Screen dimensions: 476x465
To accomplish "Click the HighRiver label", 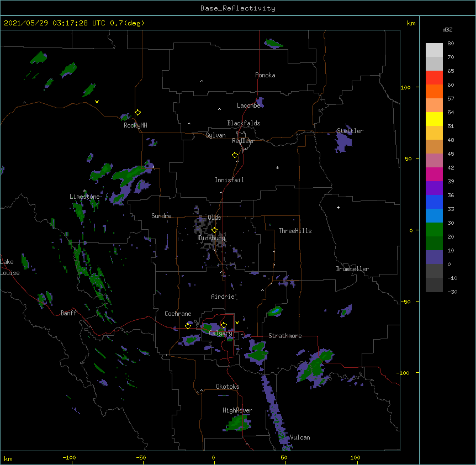I will click(x=237, y=410).
